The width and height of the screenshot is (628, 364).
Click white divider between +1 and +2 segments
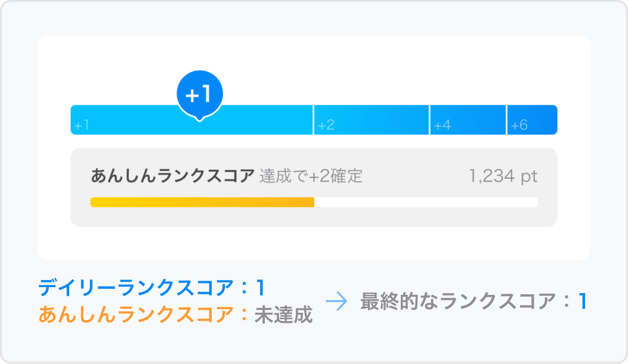click(x=313, y=120)
